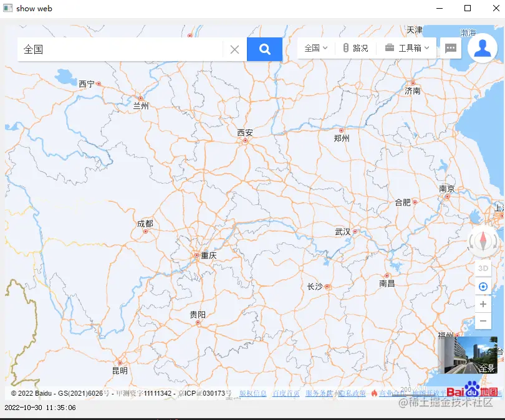The image size is (505, 420).
Task: Expand the 工具箱 dropdown arrow
Action: coord(426,47)
